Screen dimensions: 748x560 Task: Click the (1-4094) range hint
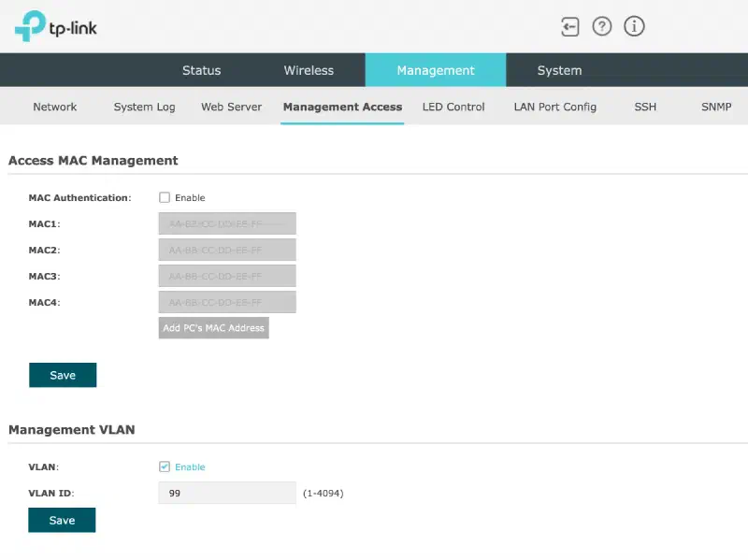(323, 494)
